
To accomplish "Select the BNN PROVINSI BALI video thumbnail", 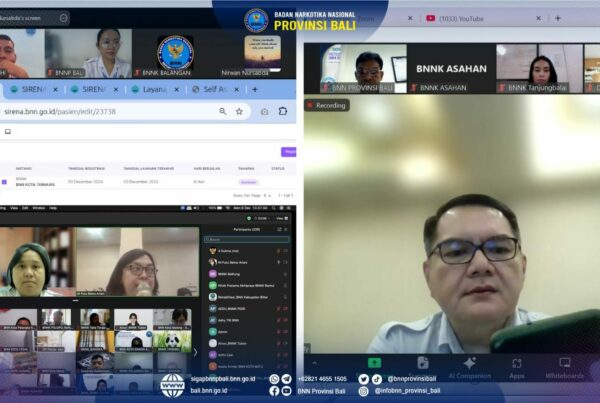I will pyautogui.click(x=363, y=68).
